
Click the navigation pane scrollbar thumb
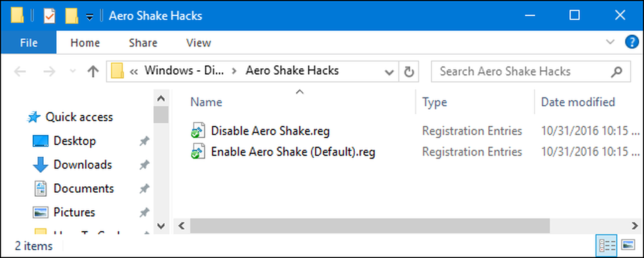[161, 114]
